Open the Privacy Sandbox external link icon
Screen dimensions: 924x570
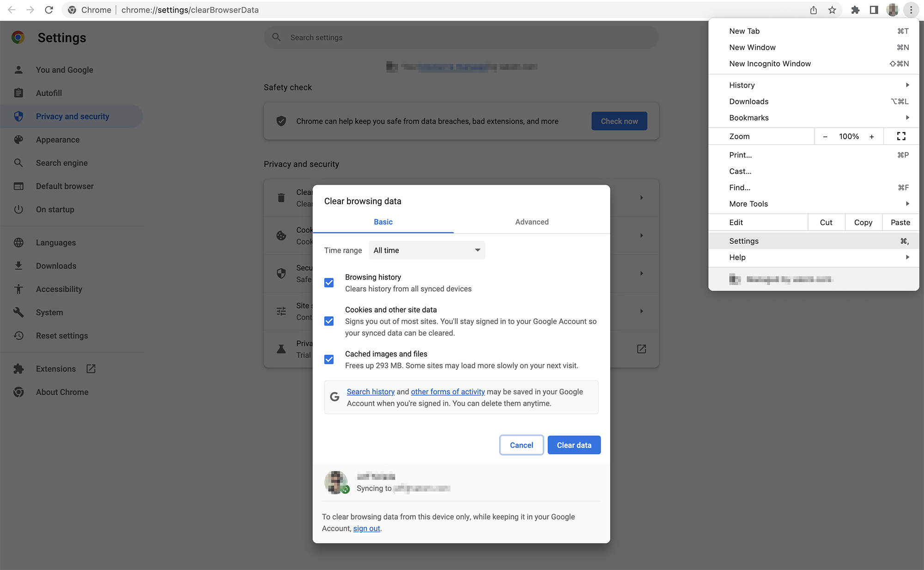click(x=642, y=349)
